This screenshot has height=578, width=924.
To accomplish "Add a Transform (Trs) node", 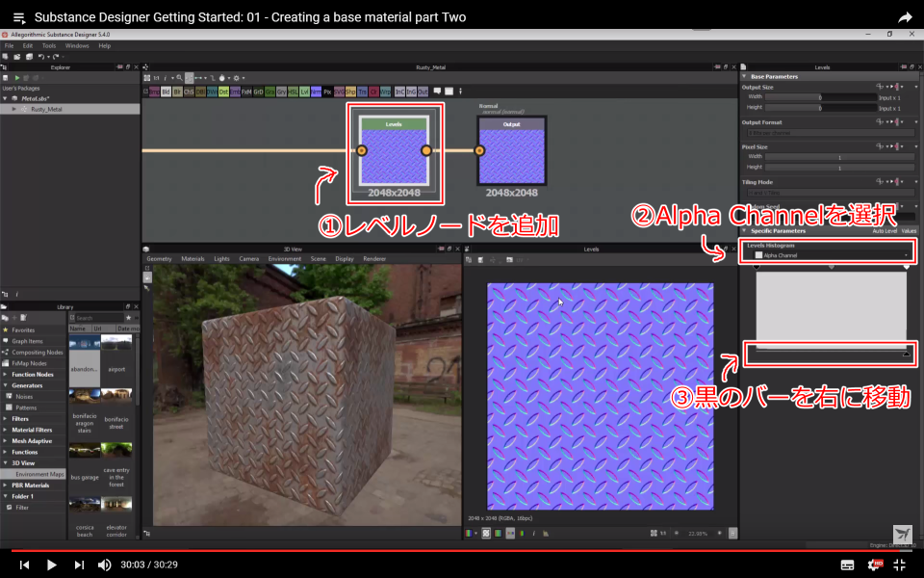I will [x=363, y=92].
